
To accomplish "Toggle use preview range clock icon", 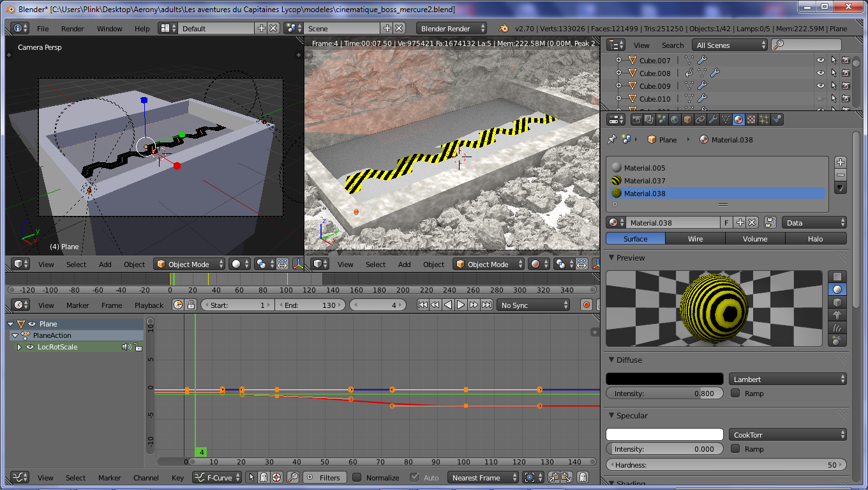I will [178, 305].
